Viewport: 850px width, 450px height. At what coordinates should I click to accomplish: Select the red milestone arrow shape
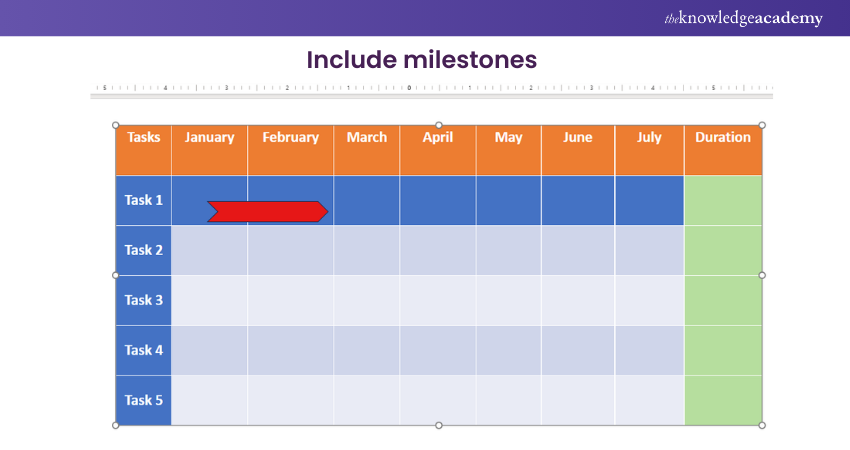point(267,211)
